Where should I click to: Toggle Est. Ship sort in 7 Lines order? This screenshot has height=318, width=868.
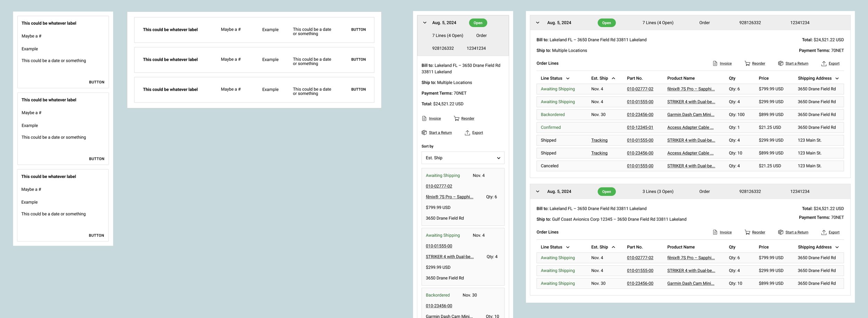pyautogui.click(x=614, y=79)
